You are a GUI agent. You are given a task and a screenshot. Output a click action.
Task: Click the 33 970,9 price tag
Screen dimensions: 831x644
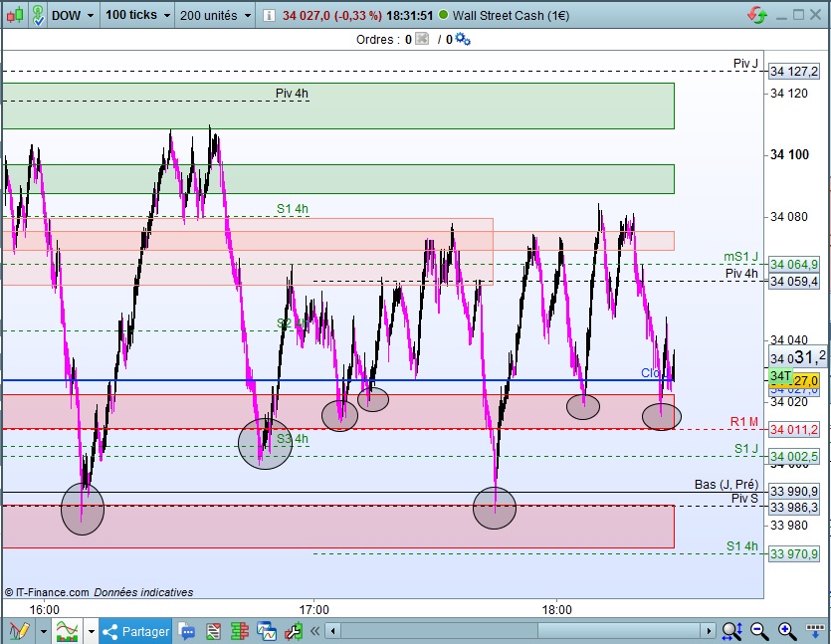tap(794, 553)
